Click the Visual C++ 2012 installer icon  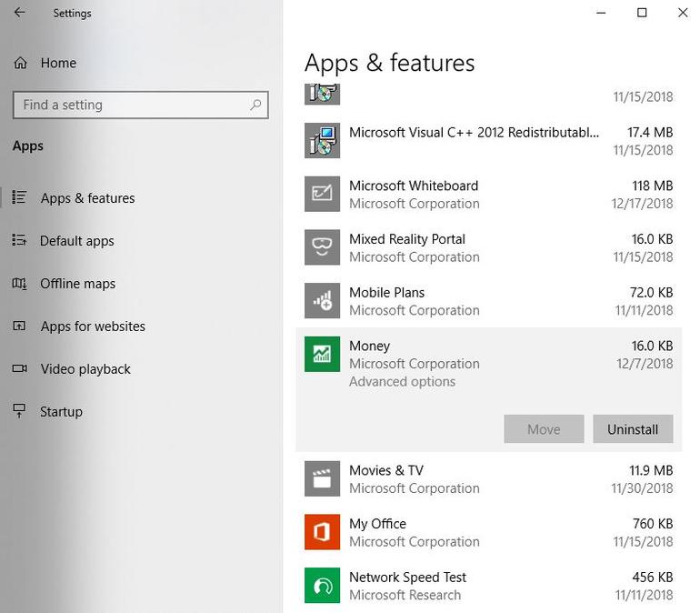click(x=322, y=141)
